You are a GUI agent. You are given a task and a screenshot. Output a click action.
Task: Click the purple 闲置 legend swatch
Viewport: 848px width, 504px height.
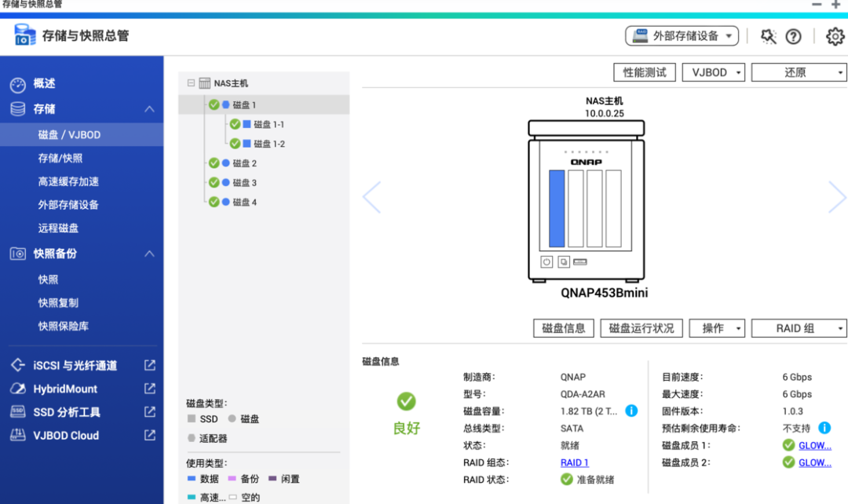point(272,478)
